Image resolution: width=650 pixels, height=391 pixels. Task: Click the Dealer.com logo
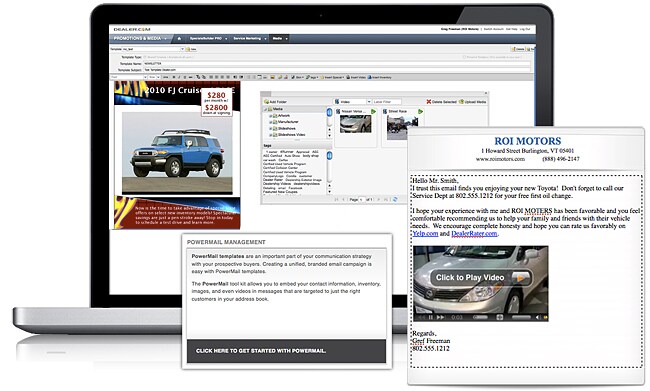(x=132, y=29)
